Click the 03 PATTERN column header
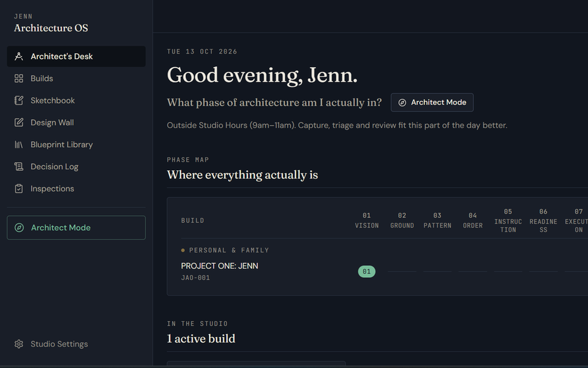 pyautogui.click(x=438, y=221)
